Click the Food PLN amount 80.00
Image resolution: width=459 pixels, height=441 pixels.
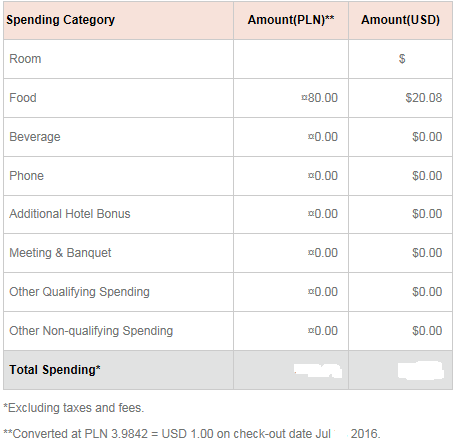coord(319,98)
